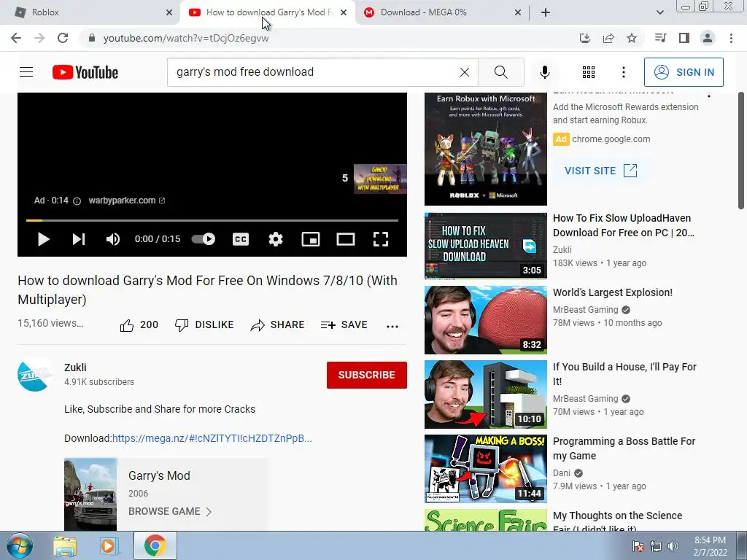Open Chrome three-dot menu
Screen dimensions: 747x560
(731, 38)
